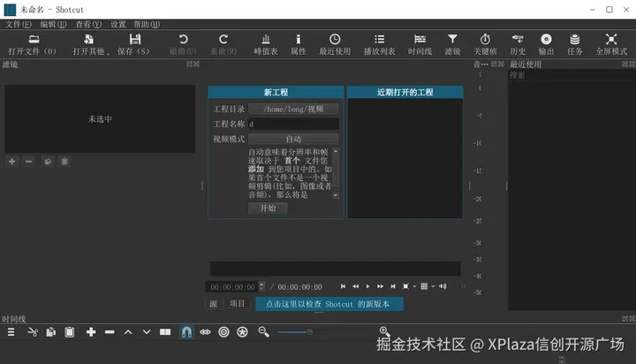The width and height of the screenshot is (636, 364).
Task: Append clip with timeline plus icon
Action: click(x=91, y=332)
